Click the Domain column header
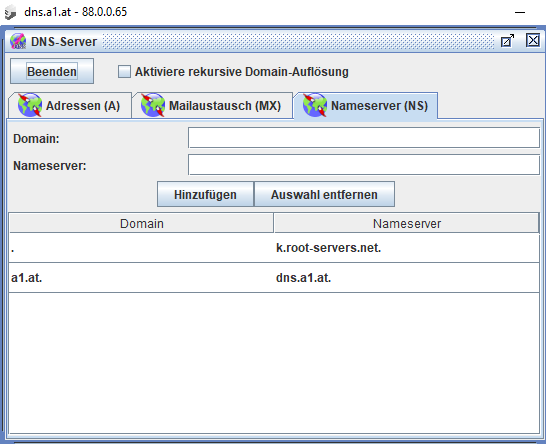 [x=141, y=223]
